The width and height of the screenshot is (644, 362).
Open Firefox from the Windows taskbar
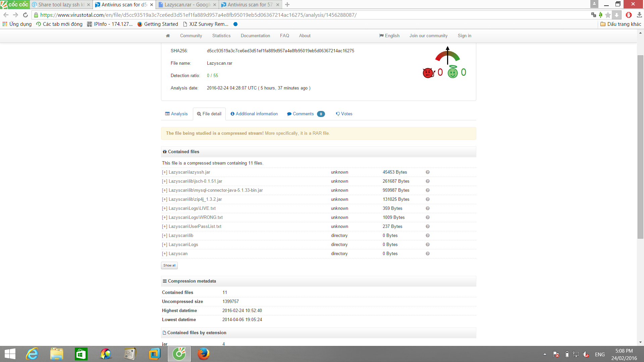[x=203, y=354]
